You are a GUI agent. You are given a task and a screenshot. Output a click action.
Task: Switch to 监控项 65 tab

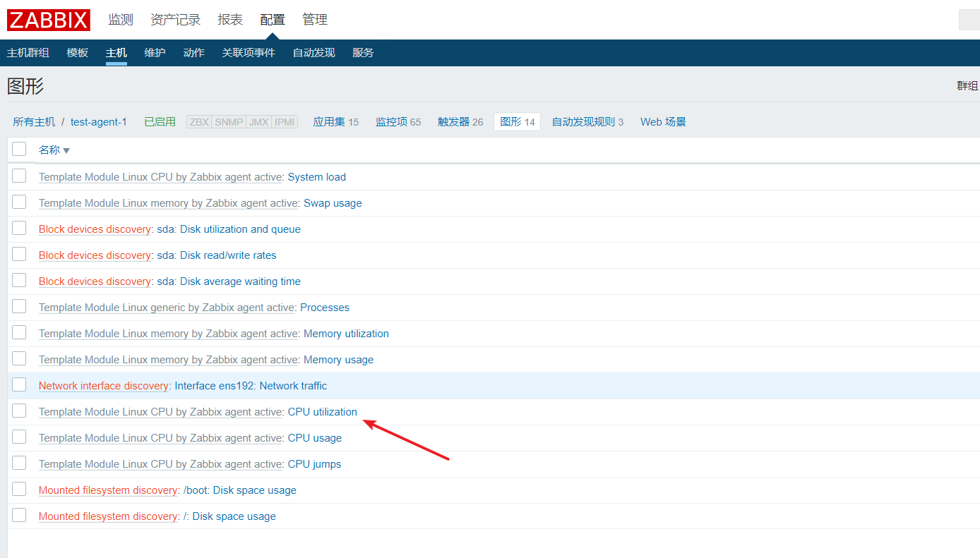(398, 122)
